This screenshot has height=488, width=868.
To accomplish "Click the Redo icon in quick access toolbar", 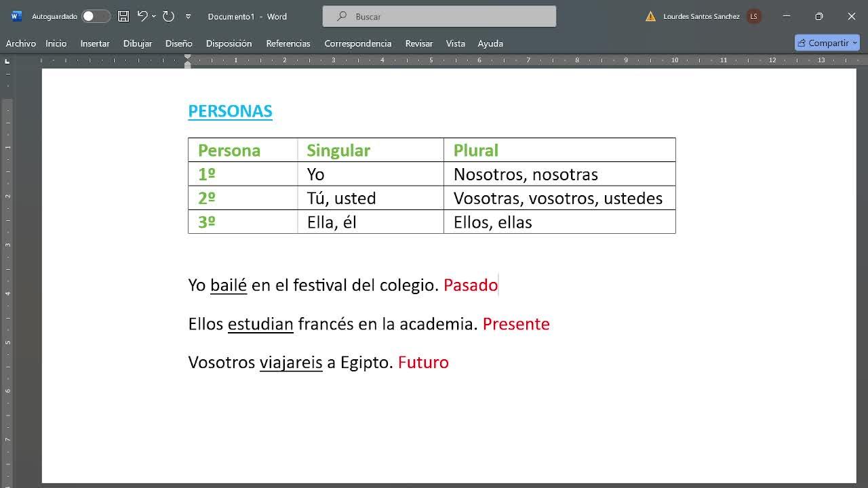I will click(x=168, y=16).
